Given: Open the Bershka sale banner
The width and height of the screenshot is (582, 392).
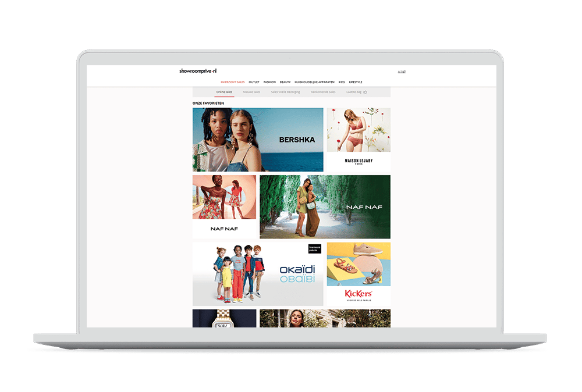Looking at the screenshot, I should click(x=257, y=138).
